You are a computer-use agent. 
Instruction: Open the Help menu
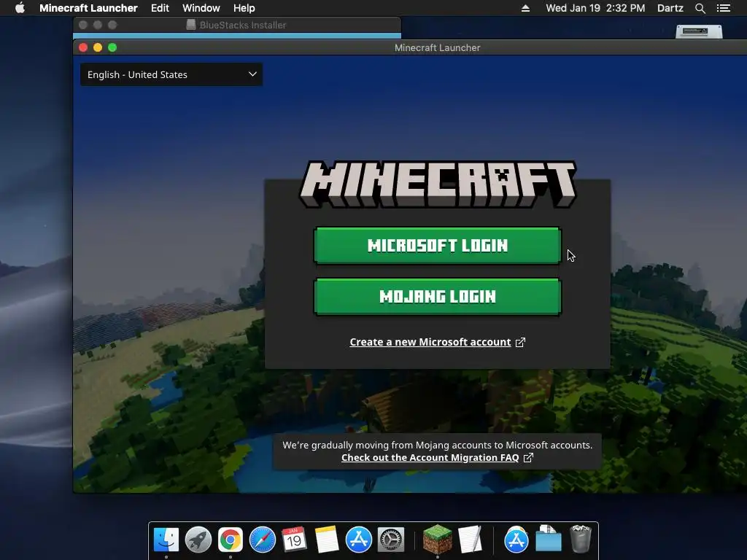click(244, 8)
